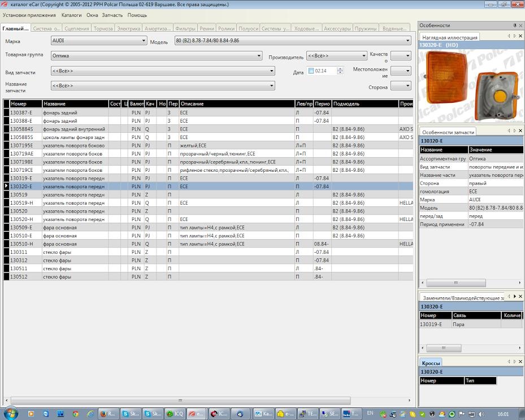Screen dimensions: 525x420
Task: Switch to the Пружины tab
Action: click(x=366, y=28)
